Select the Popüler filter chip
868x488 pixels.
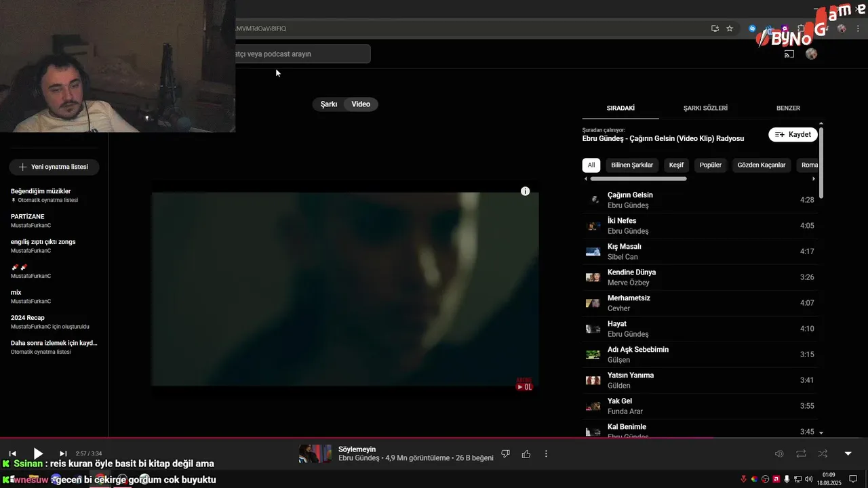coord(711,165)
